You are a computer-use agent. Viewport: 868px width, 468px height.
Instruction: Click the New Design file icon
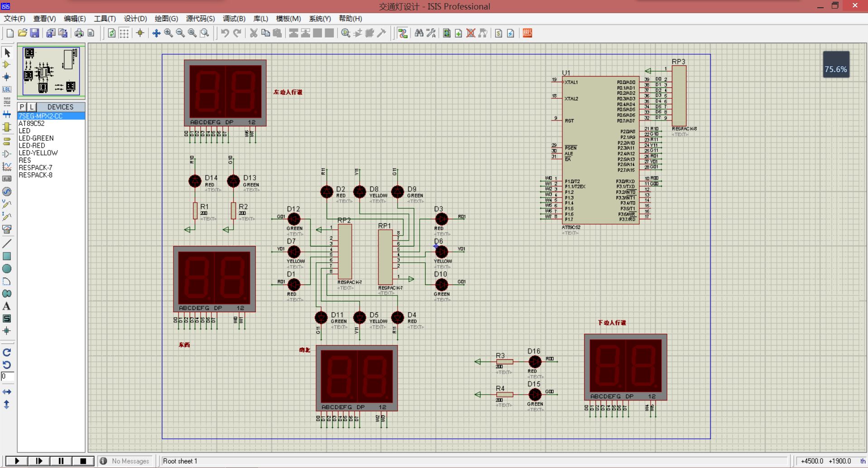coord(10,33)
